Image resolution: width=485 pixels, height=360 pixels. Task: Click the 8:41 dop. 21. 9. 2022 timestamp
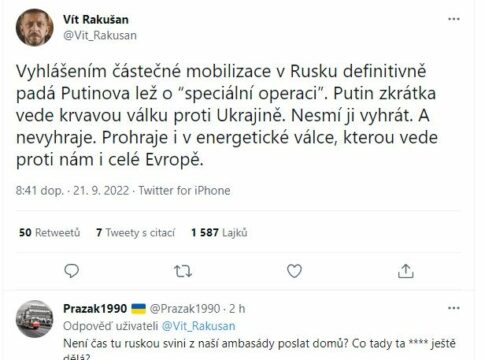pos(72,191)
